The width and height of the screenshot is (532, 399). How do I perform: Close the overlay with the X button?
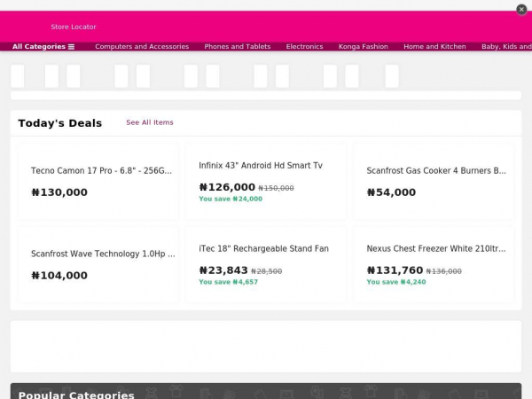pos(521,9)
